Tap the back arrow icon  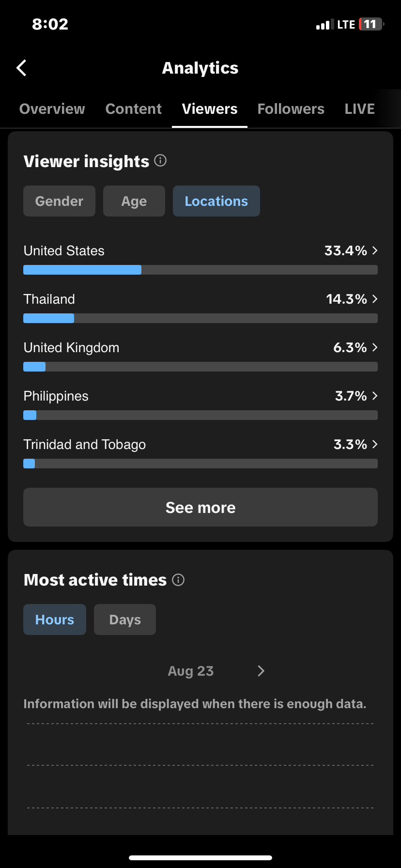coord(21,68)
